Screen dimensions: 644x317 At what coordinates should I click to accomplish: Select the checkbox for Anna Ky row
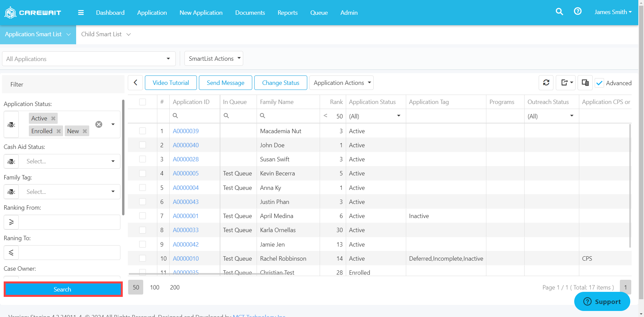pyautogui.click(x=143, y=188)
